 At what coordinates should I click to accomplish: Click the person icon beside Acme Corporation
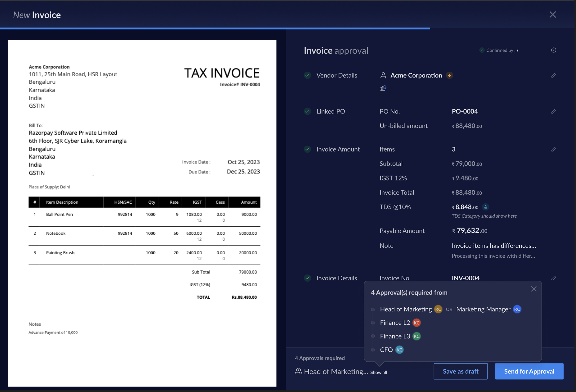pyautogui.click(x=383, y=75)
